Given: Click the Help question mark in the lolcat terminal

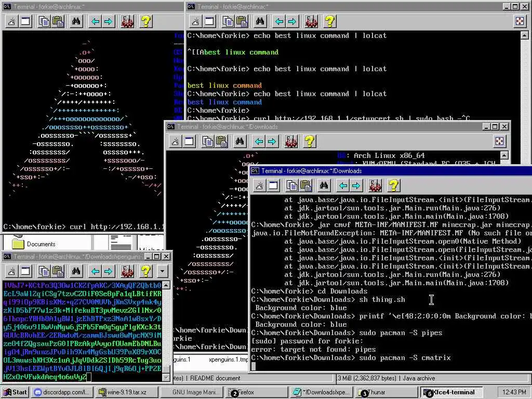Looking at the screenshot, I should [330, 22].
